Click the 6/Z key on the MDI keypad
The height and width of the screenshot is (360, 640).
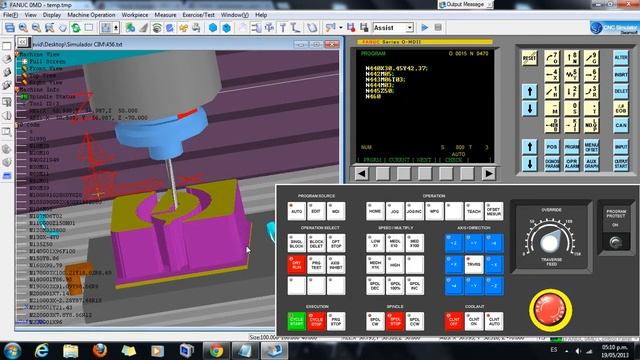591,75
